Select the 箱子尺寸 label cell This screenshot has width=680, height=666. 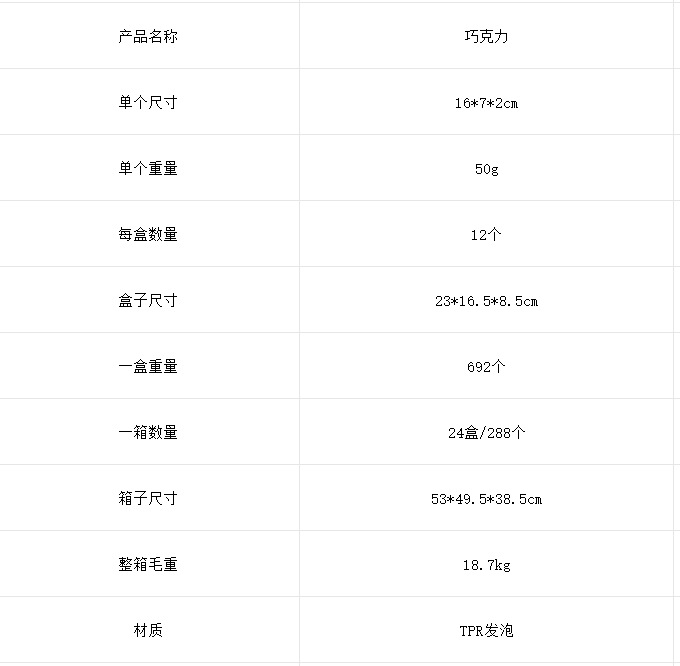coord(148,497)
